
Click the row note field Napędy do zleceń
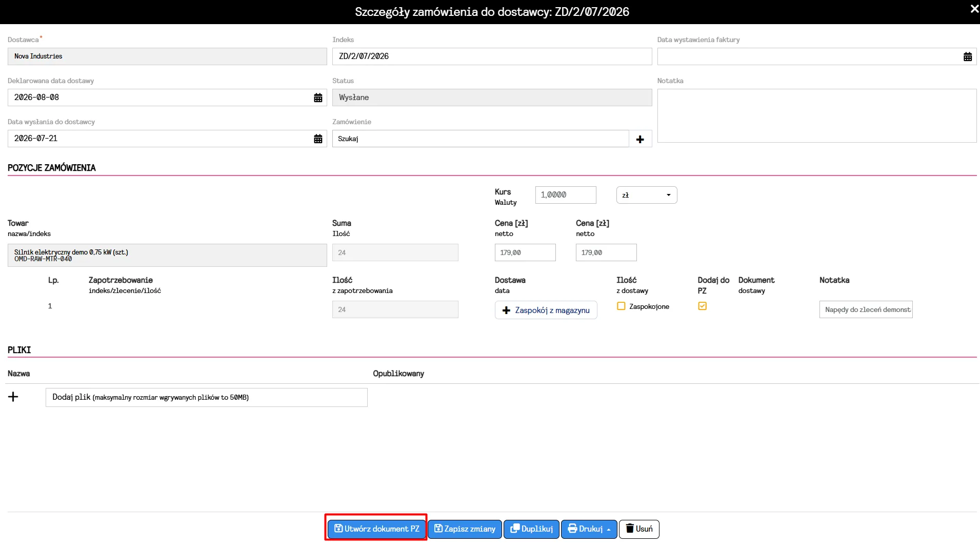866,309
